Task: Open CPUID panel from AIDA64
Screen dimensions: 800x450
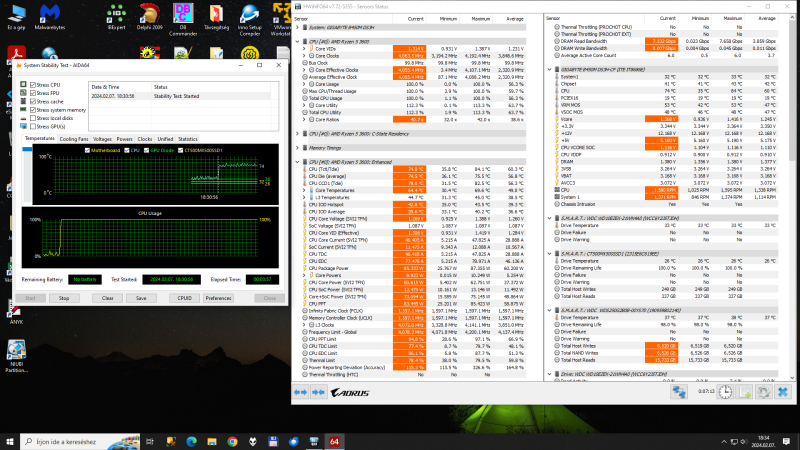Action: click(x=184, y=298)
